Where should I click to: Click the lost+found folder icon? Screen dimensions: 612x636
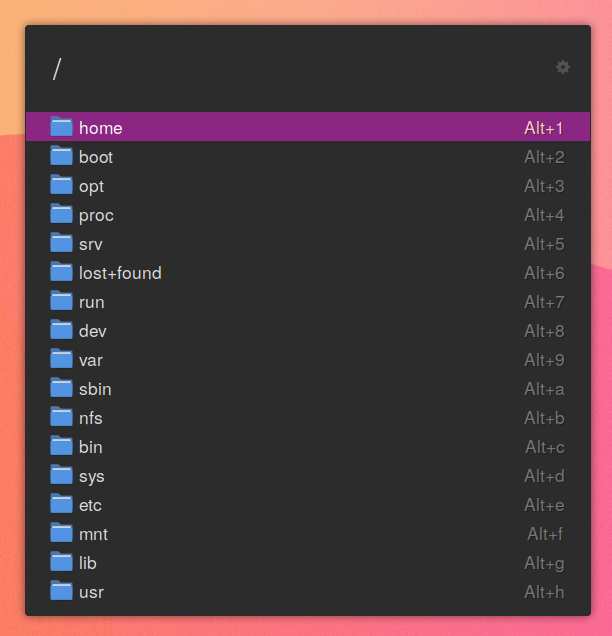point(61,272)
